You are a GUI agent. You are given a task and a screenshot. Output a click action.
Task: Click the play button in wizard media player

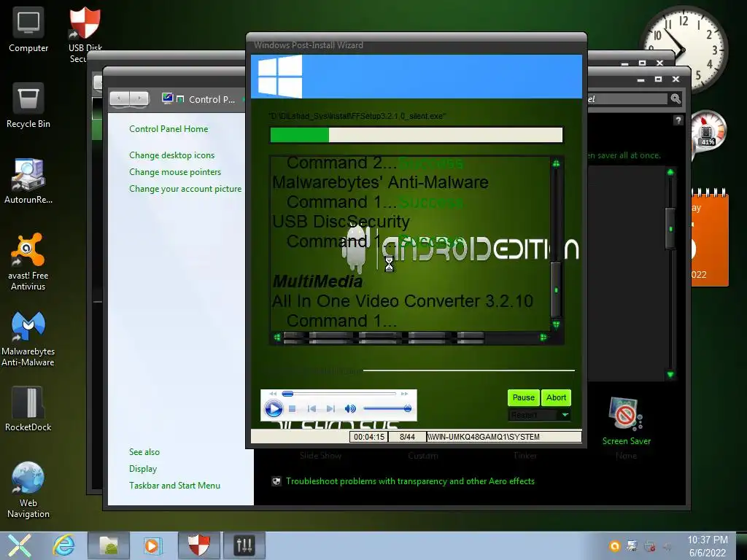pos(274,408)
